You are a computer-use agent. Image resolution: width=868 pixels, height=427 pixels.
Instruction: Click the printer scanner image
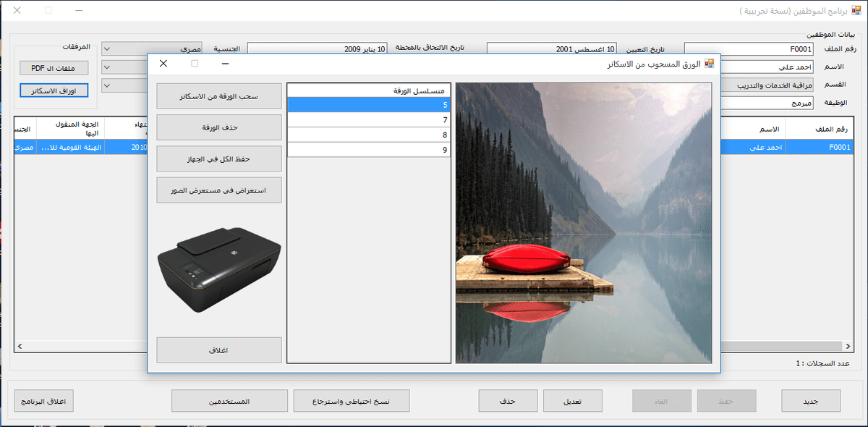tap(218, 269)
